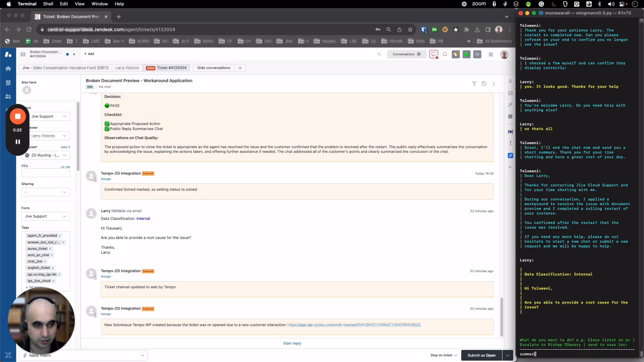Image resolution: width=644 pixels, height=362 pixels.
Task: Click the Zendesk logo at sidebar bottom
Action: tap(8, 355)
